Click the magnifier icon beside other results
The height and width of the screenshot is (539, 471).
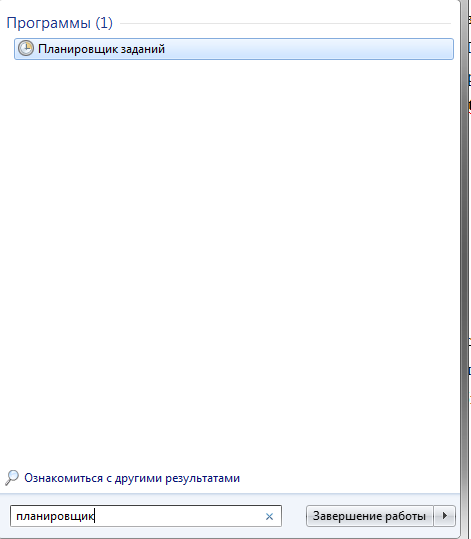pos(12,478)
